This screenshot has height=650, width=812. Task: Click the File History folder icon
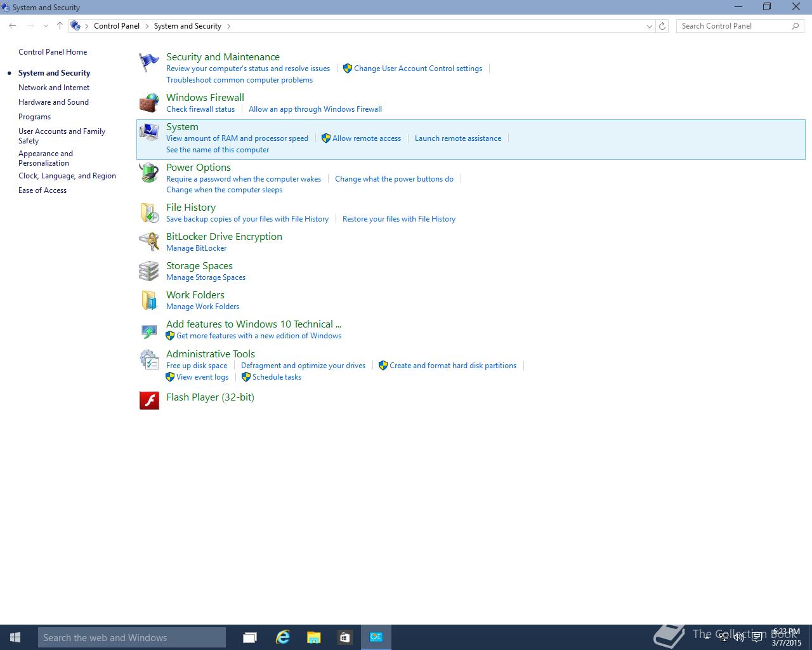[x=149, y=213]
